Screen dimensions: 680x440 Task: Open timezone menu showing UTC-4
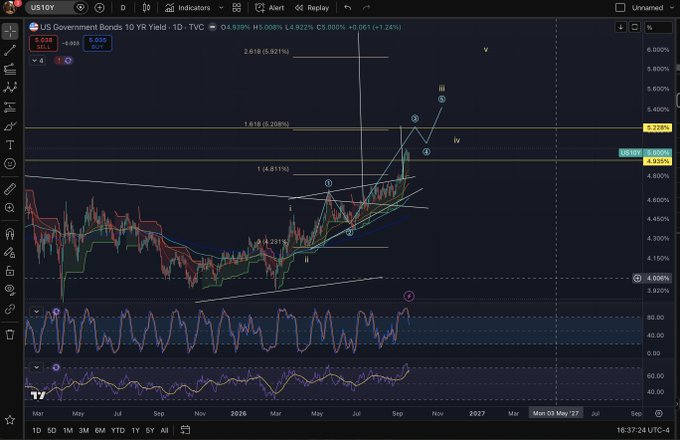(643, 430)
